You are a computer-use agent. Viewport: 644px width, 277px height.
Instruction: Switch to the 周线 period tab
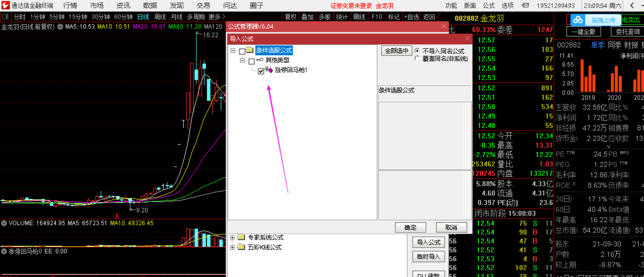[x=159, y=17]
